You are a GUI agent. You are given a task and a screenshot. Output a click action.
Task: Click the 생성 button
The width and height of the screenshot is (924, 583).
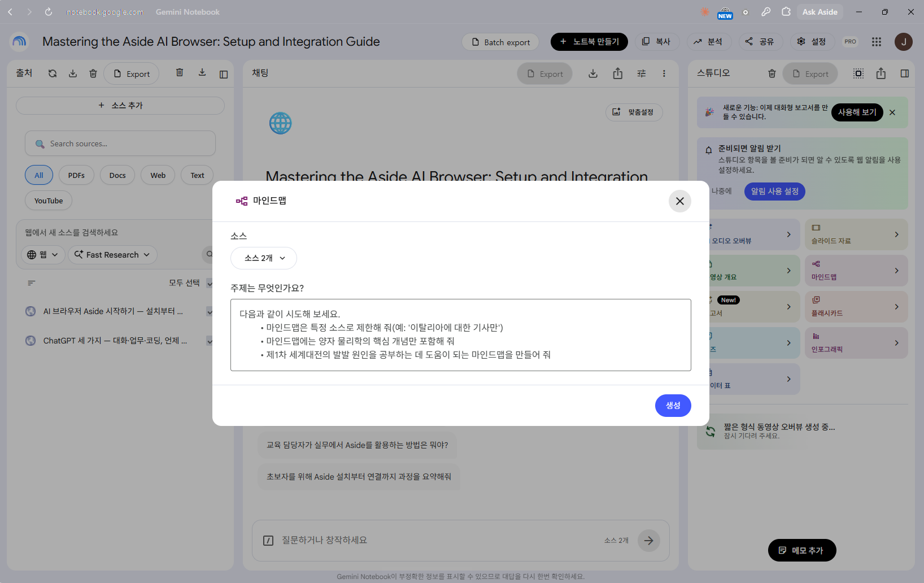pyautogui.click(x=673, y=406)
